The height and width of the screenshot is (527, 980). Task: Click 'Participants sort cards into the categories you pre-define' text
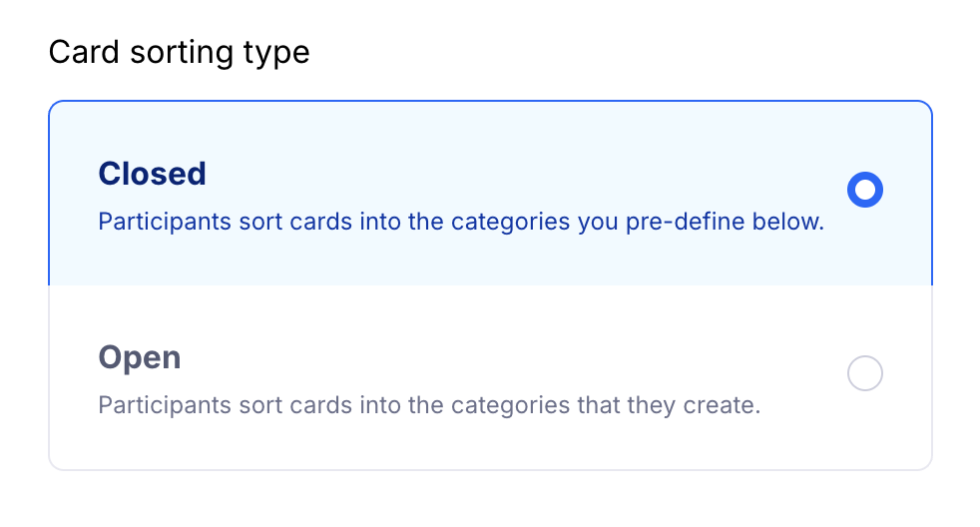(x=460, y=222)
